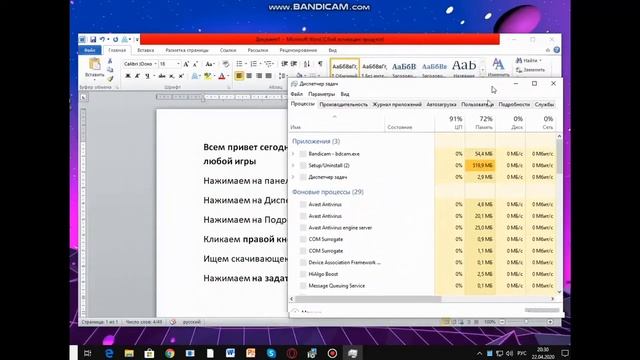This screenshot has width=640, height=360.
Task: Click the language indicator in Word status bar
Action: point(191,322)
